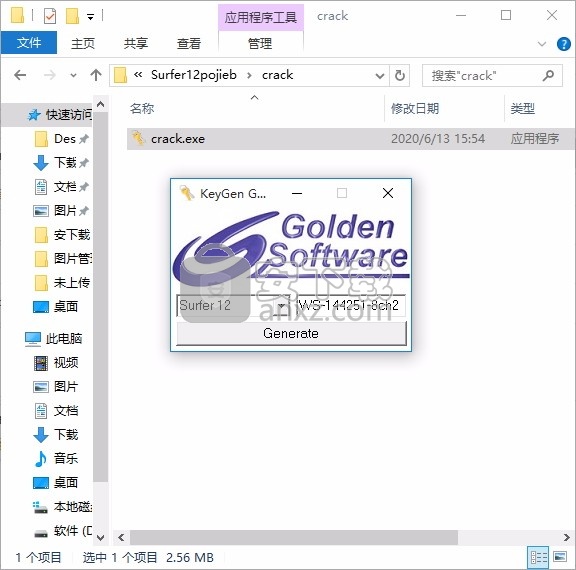Click crack in the address path
The image size is (576, 570).
[x=277, y=75]
